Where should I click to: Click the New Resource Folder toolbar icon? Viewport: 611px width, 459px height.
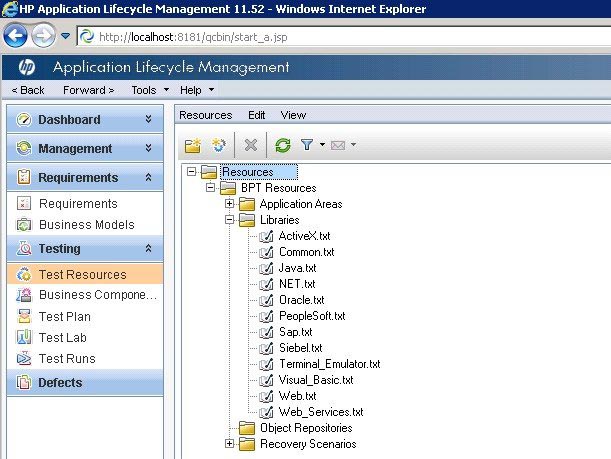192,145
